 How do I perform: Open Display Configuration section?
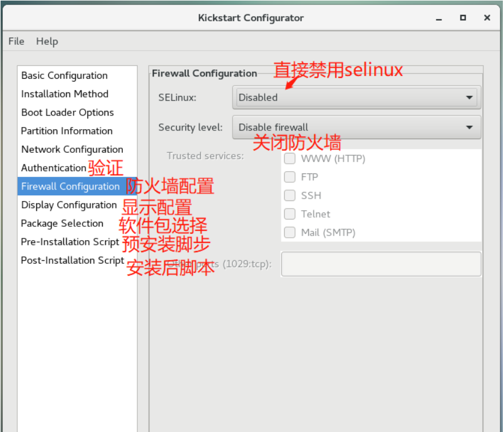pos(77,205)
